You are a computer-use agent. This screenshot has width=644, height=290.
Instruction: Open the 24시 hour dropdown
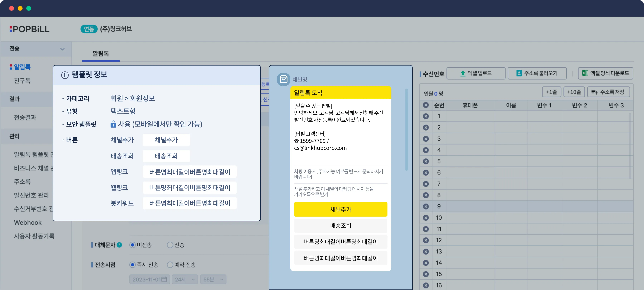pos(185,279)
